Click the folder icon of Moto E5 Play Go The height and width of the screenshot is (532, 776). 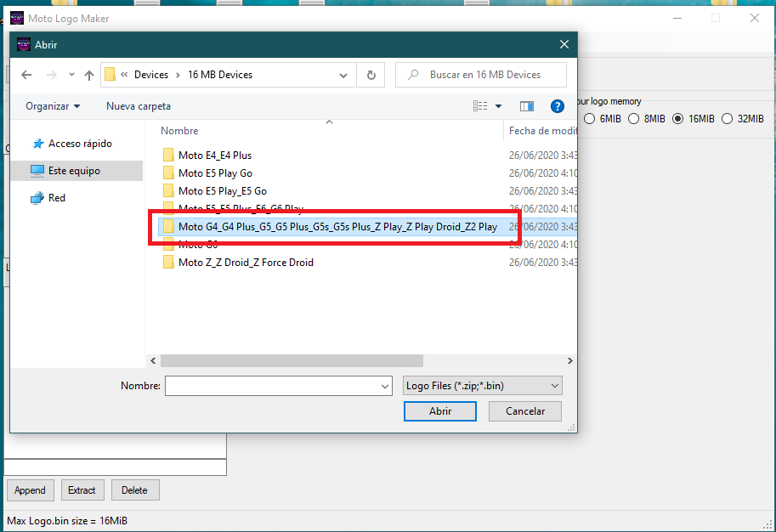(x=168, y=173)
